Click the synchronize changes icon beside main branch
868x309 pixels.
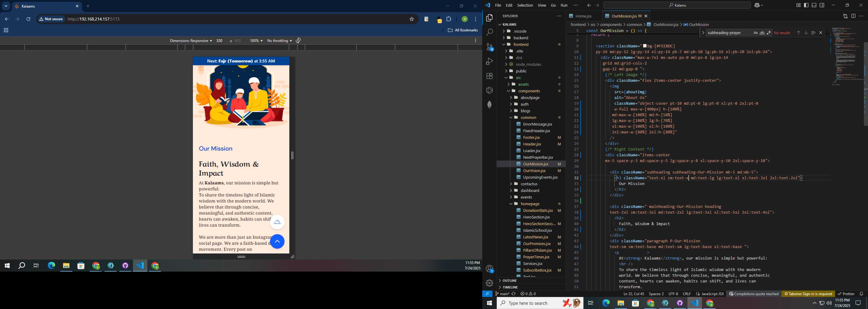tap(514, 294)
